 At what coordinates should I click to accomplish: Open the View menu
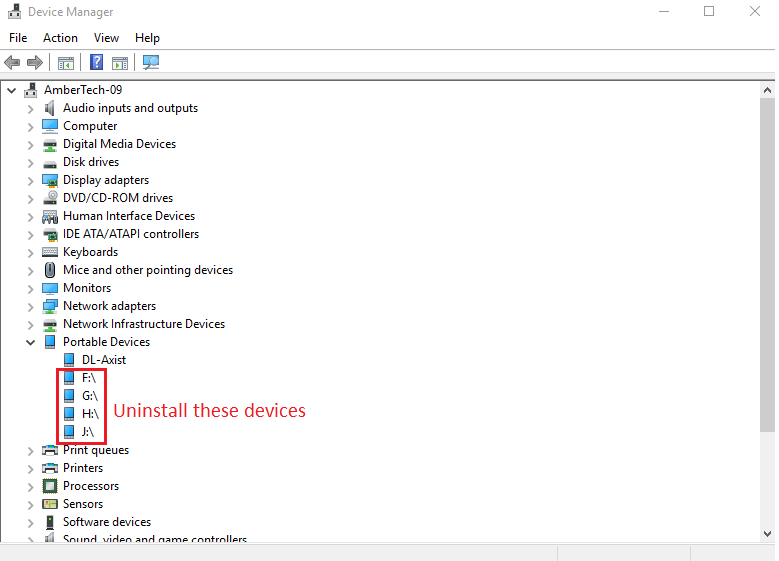pos(106,38)
